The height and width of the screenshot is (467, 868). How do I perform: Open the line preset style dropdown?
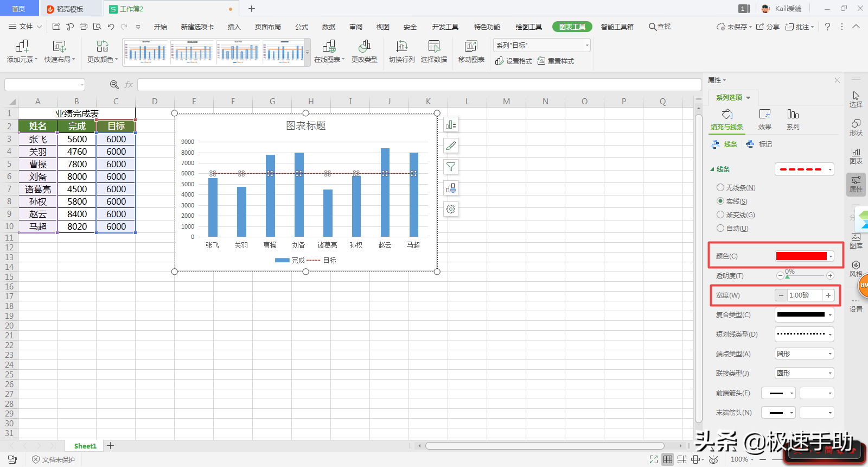pyautogui.click(x=805, y=169)
